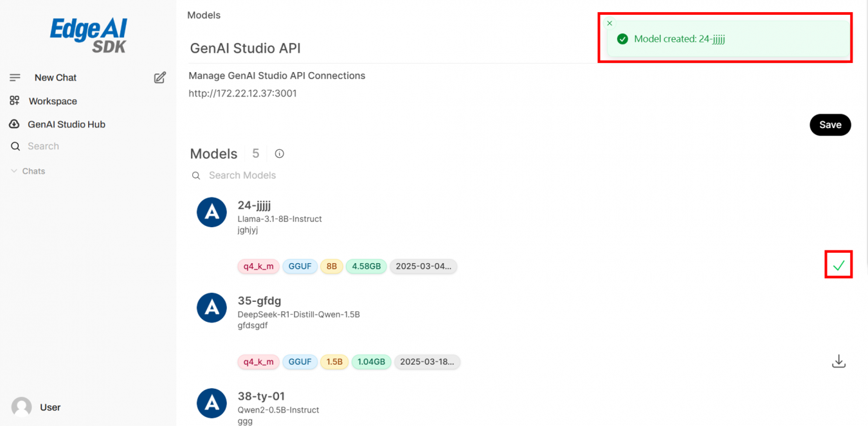Open the New Chat compose icon
Image resolution: width=868 pixels, height=426 pixels.
coord(159,77)
